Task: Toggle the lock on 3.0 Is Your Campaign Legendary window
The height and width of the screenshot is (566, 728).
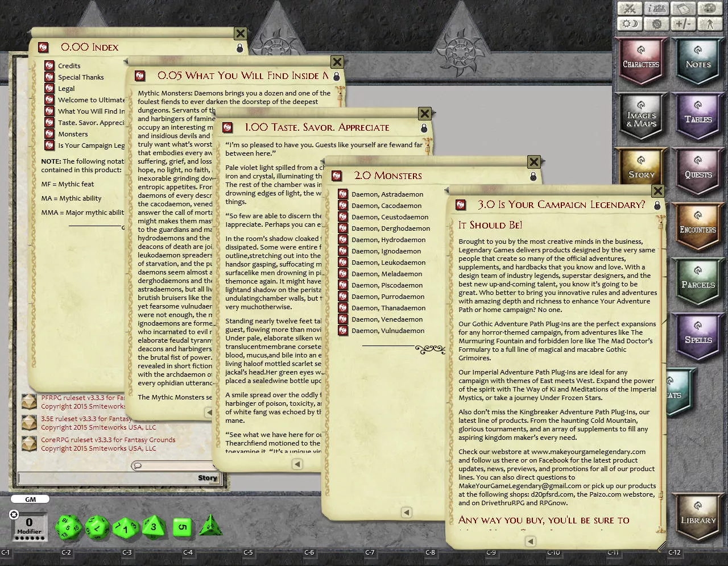Action: click(657, 205)
